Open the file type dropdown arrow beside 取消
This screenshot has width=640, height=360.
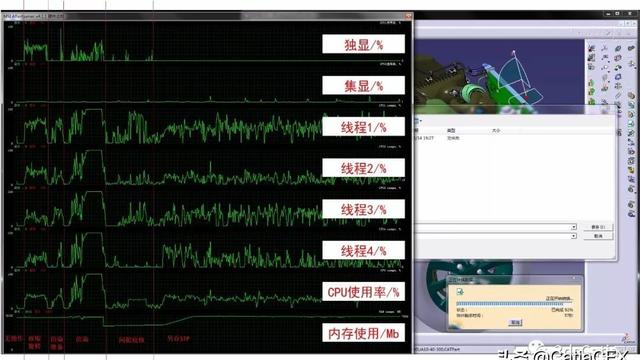pyautogui.click(x=573, y=236)
